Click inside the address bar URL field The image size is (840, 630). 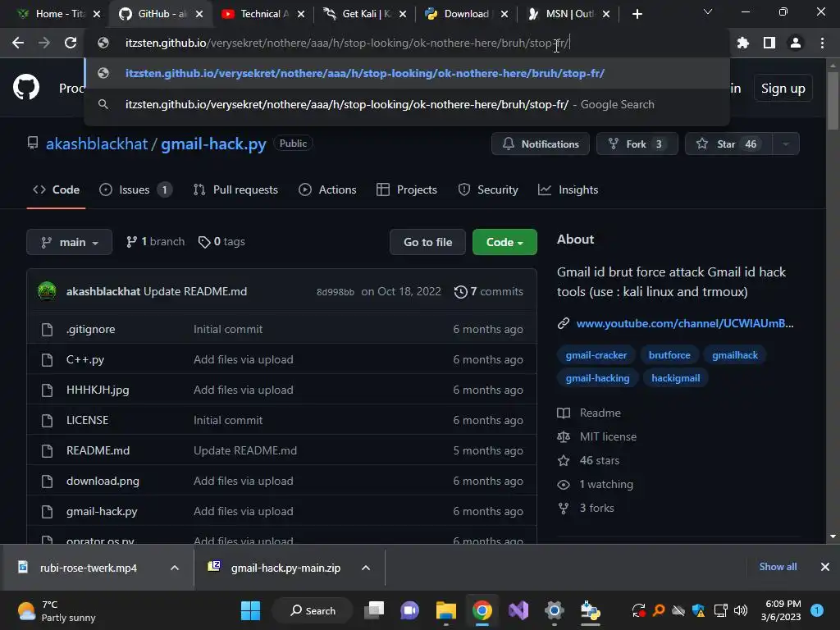coord(407,43)
